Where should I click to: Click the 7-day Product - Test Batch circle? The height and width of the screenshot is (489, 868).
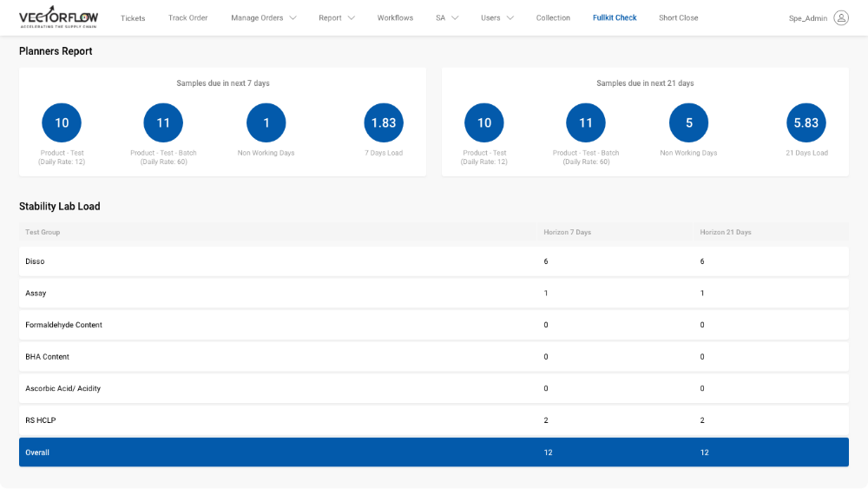click(x=163, y=122)
